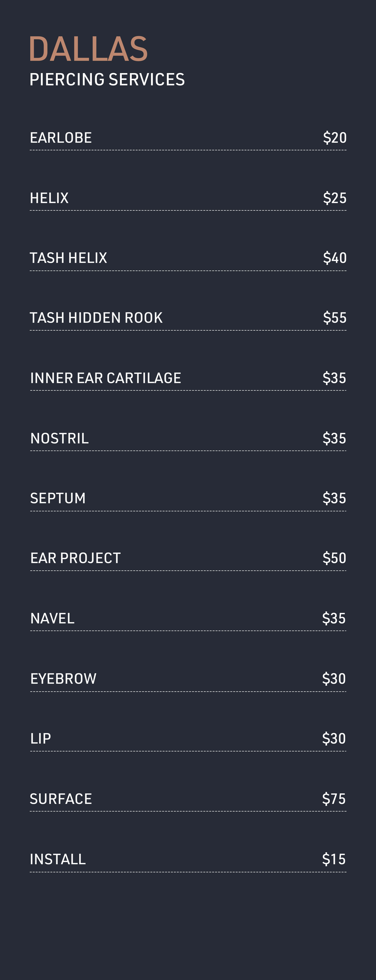
Task: Choose the TASH HELIX service
Action: [68, 258]
